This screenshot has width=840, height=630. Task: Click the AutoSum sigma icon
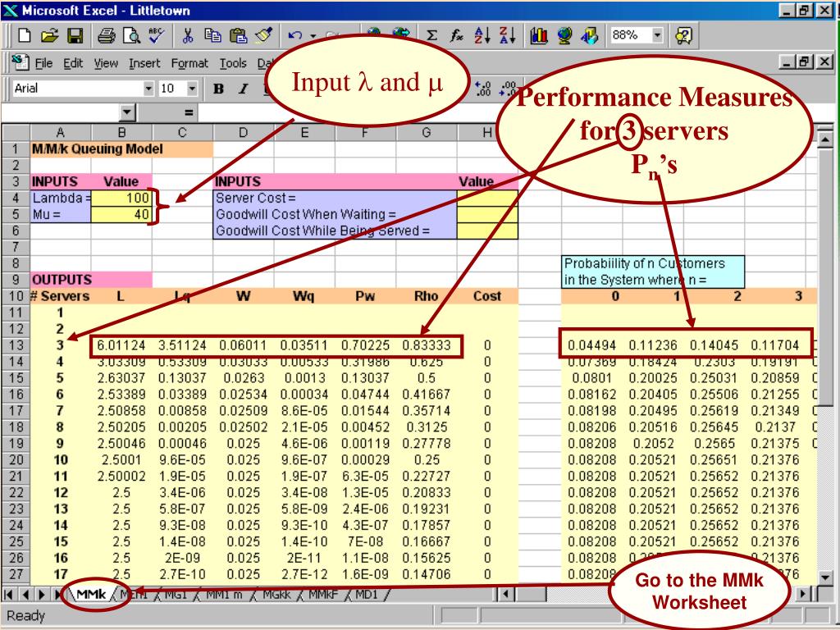(x=431, y=36)
